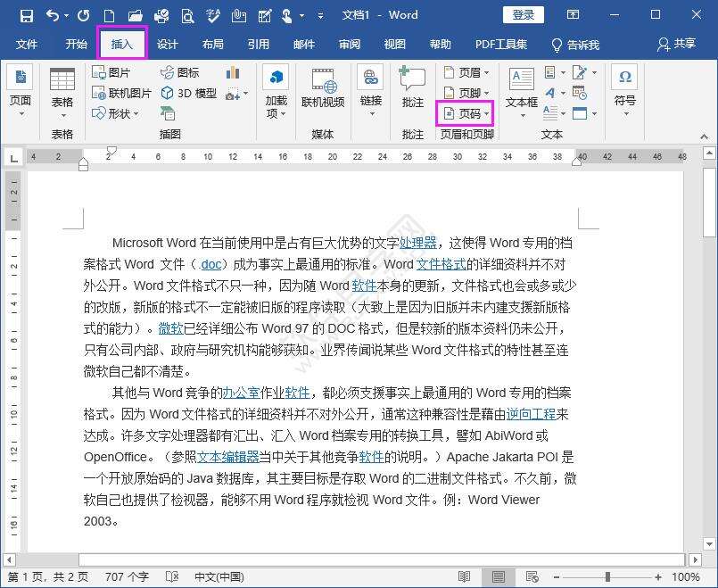Click the Save icon in quick access toolbar
The height and width of the screenshot is (588, 718).
point(27,15)
